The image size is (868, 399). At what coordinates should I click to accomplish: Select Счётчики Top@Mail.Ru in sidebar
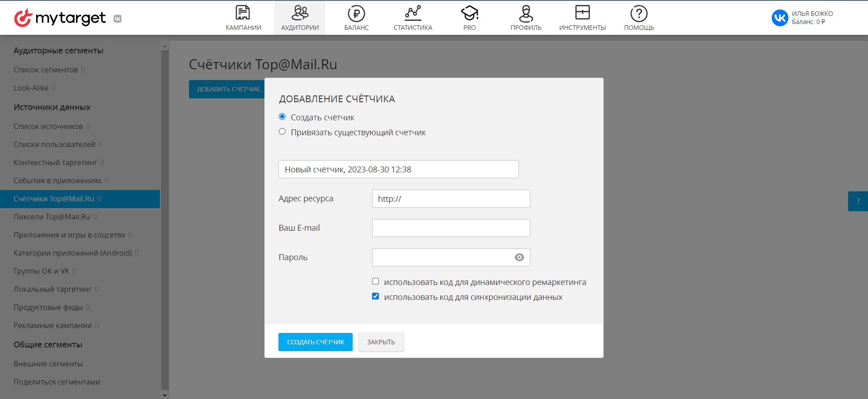click(80, 199)
